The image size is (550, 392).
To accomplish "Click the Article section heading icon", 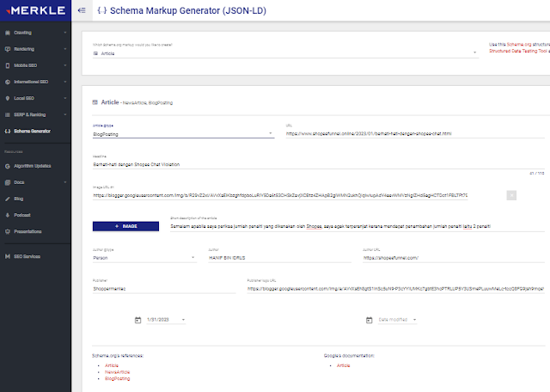I will 95,102.
